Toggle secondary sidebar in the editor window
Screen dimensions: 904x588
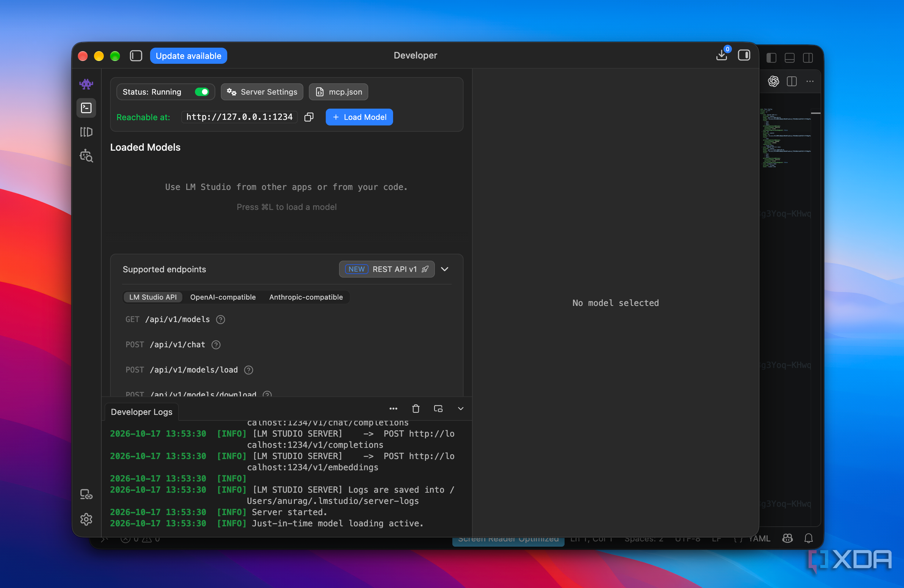[808, 58]
